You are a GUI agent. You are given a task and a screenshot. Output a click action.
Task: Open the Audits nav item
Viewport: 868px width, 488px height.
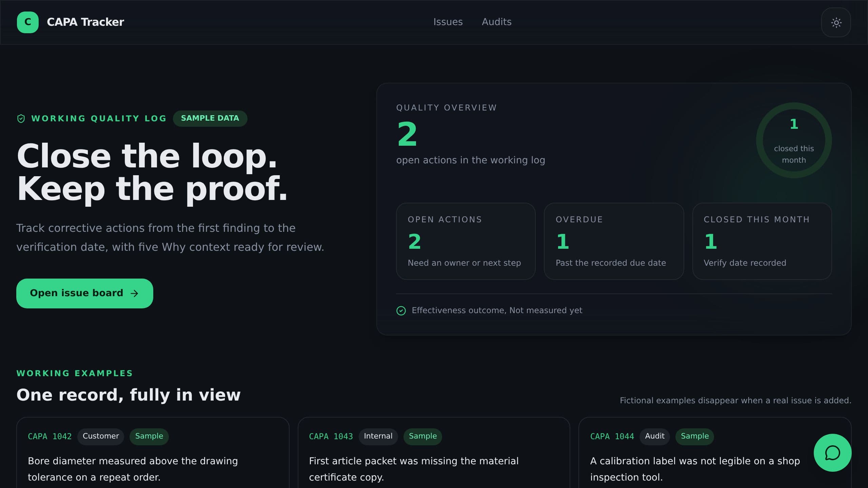pyautogui.click(x=497, y=22)
